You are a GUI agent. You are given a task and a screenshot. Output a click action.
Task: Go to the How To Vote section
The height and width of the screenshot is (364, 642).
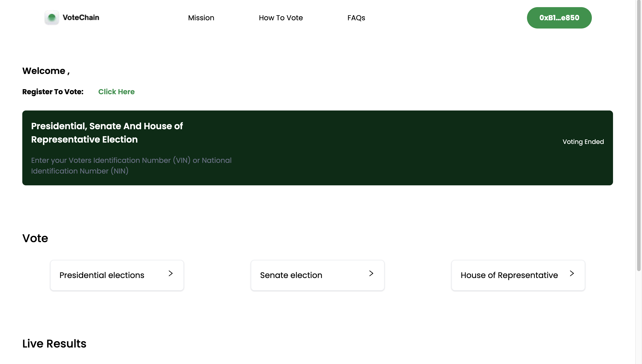(x=281, y=18)
